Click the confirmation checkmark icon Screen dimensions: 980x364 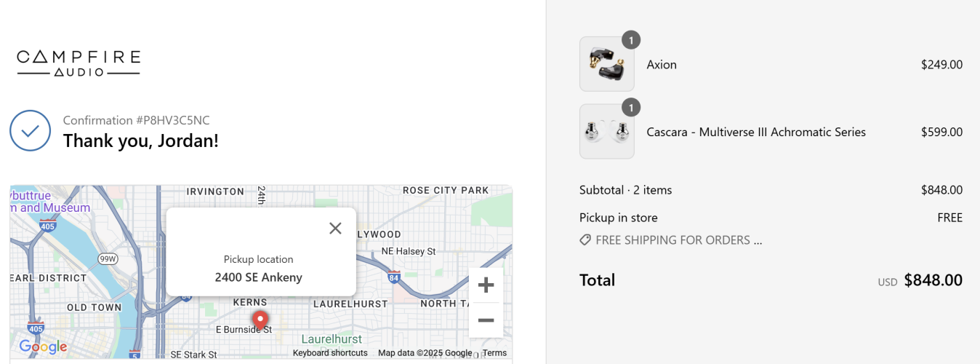30,130
